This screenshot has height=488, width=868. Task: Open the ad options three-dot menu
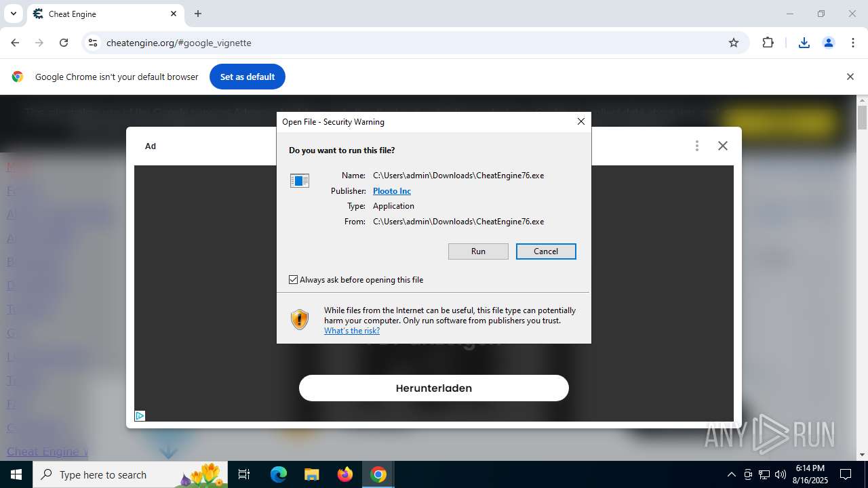pyautogui.click(x=696, y=146)
